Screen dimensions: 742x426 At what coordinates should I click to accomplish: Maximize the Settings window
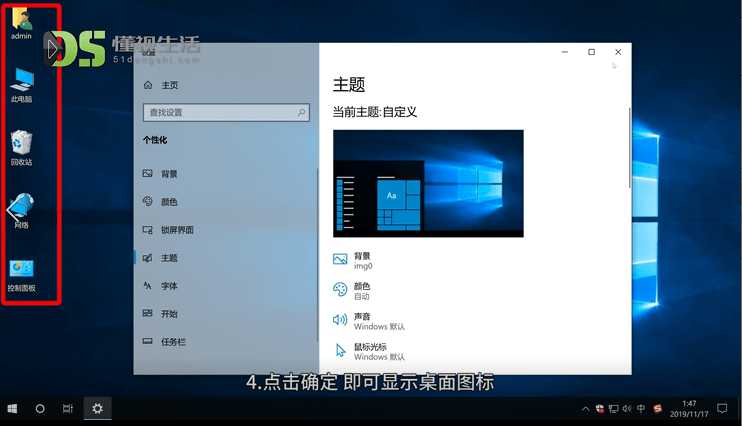[592, 52]
